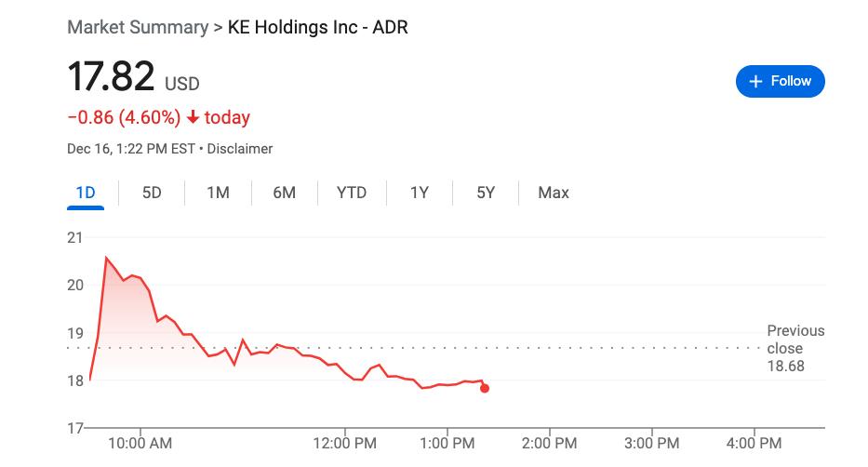The height and width of the screenshot is (467, 868).
Task: Select the YTD tab
Action: 351,193
